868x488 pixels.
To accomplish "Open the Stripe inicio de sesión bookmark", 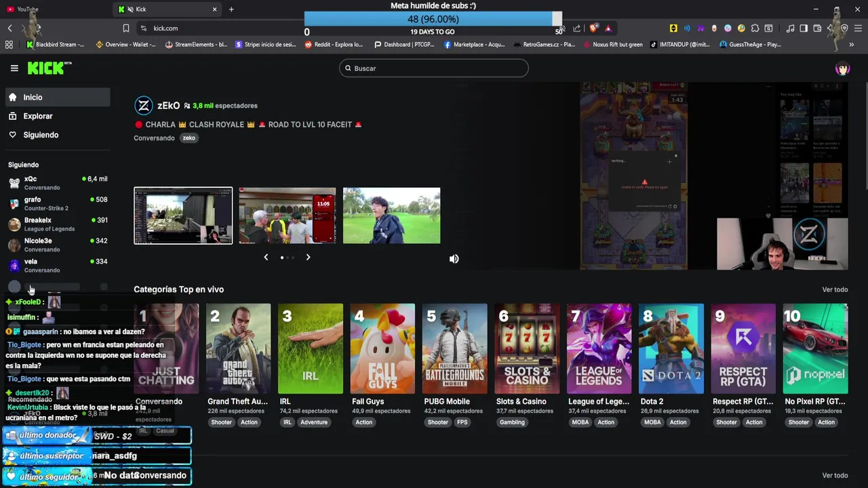I will pos(265,45).
